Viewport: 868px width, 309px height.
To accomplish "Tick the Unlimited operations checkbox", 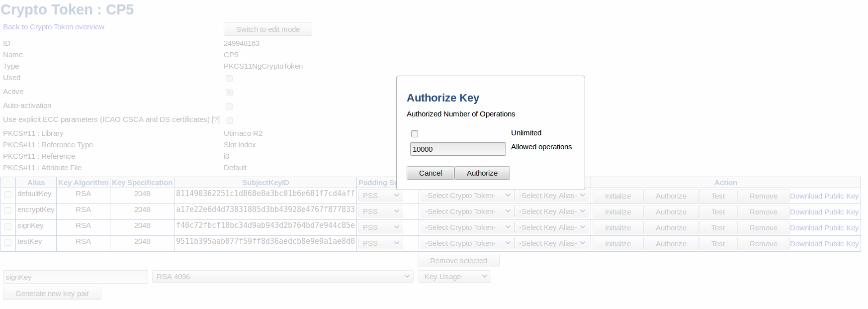I will (x=415, y=134).
